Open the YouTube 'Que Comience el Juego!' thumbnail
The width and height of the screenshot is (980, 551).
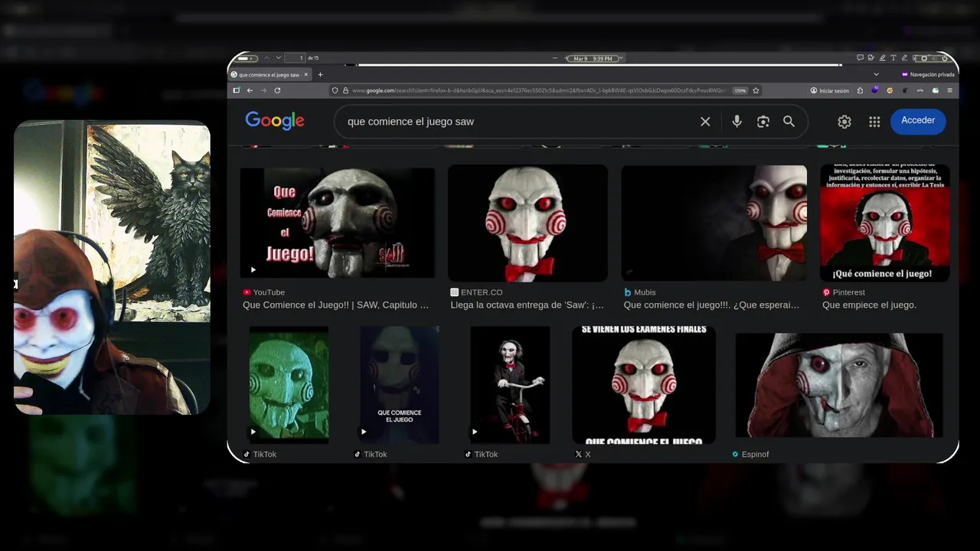(337, 223)
